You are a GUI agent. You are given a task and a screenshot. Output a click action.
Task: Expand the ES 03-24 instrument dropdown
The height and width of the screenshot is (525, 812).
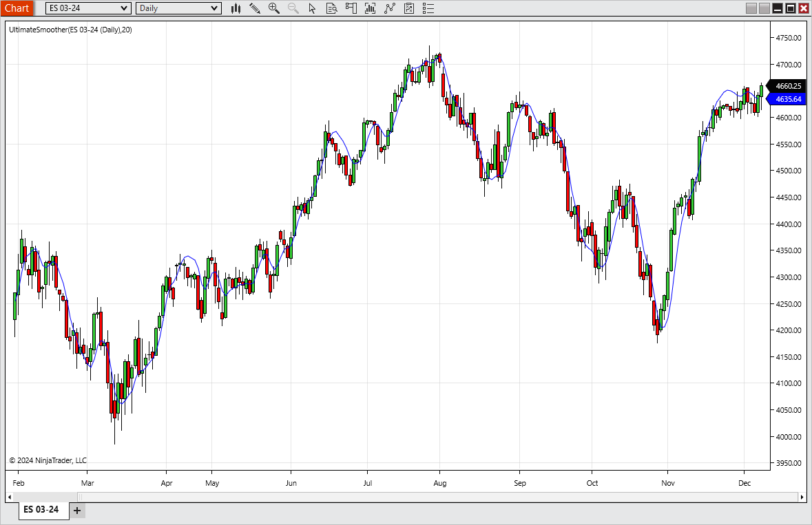tap(88, 8)
